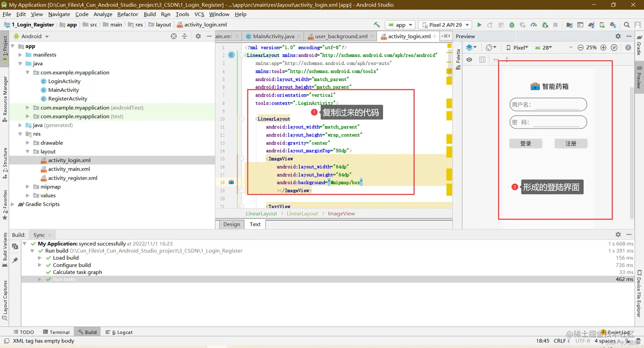Open LoginActivity in the project tree
Screen dimensions: 644x348
[x=64, y=81]
